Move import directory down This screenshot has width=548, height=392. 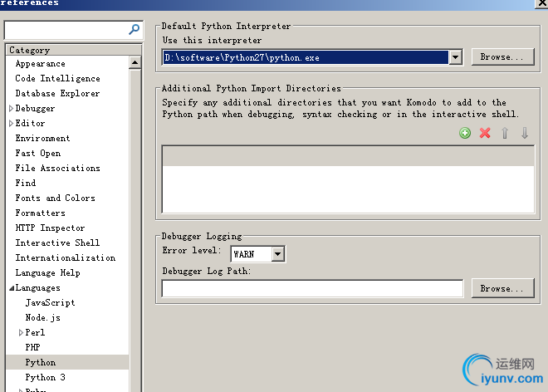click(x=525, y=133)
